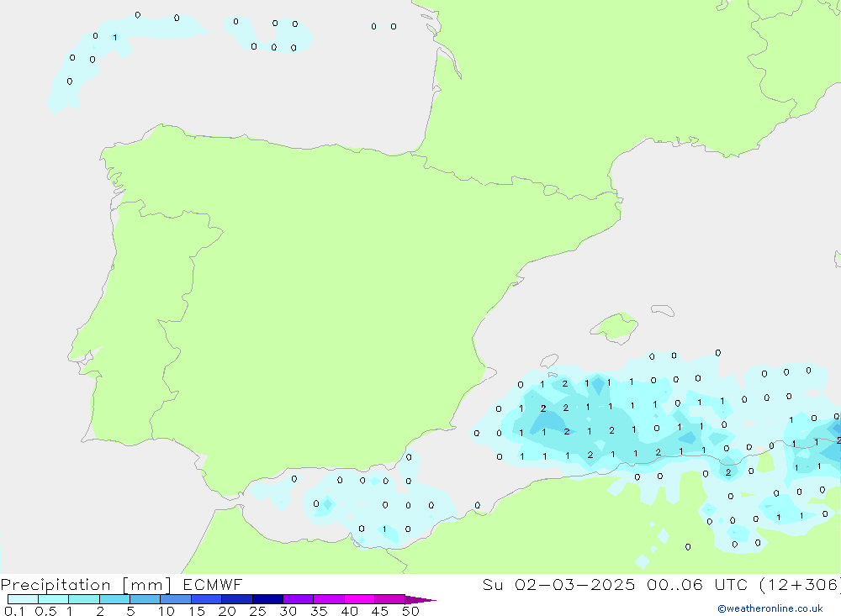Click the over-50 mm arrow tip of legend
This screenshot has width=841, height=616.
421,600
